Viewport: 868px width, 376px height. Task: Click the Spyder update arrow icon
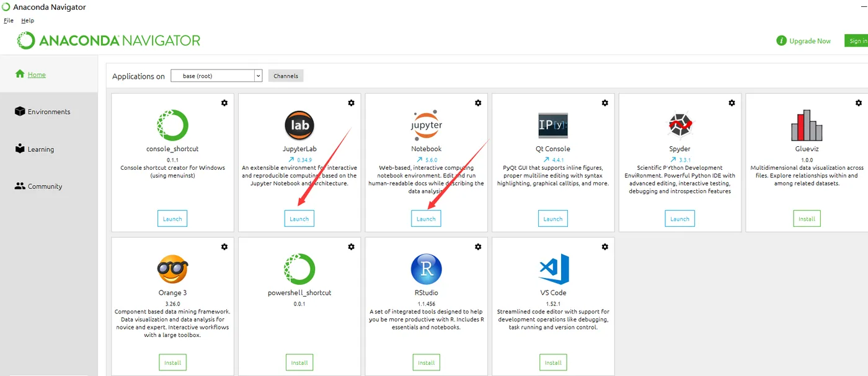[673, 160]
